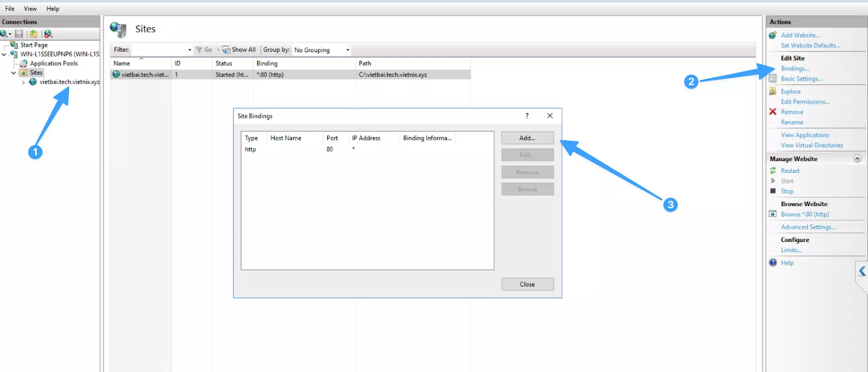Viewport: 868px width, 372px height.
Task: Open the File menu
Action: point(10,9)
